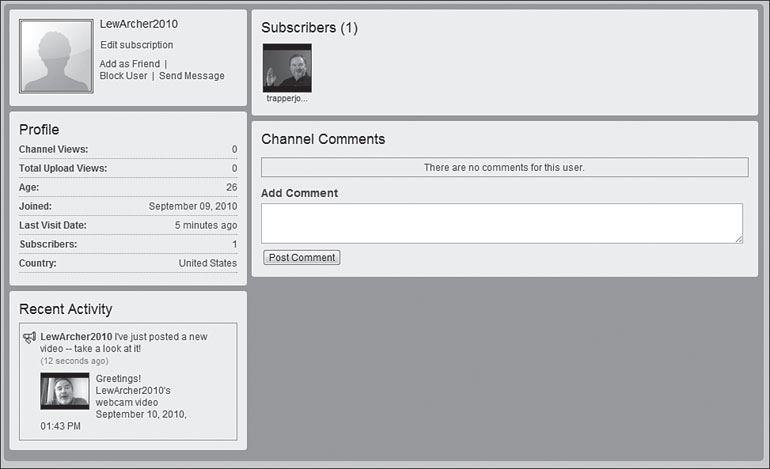Click the Recent Activity panel heading

(66, 309)
